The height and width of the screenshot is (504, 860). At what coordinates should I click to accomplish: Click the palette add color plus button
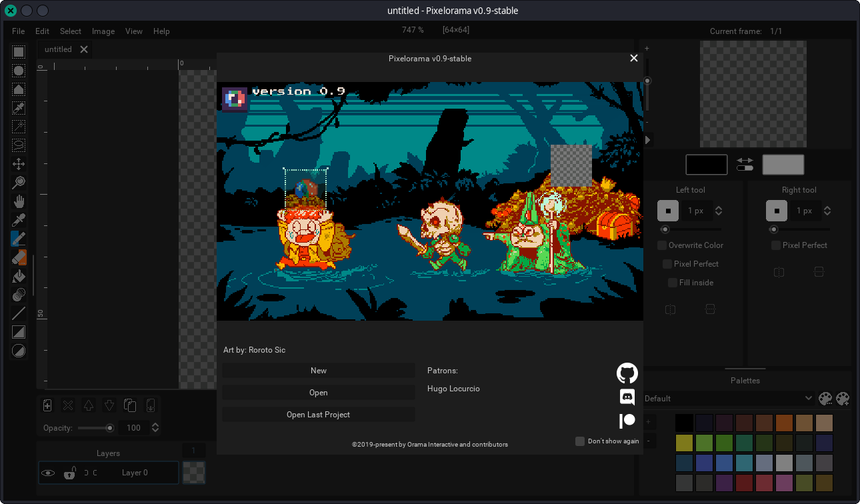[x=649, y=422]
